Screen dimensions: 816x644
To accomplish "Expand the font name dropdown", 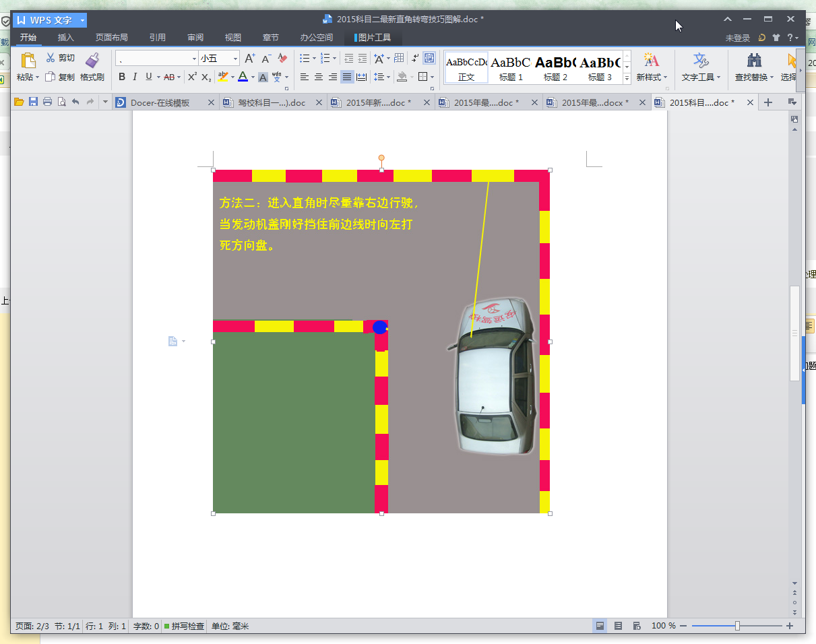I will pyautogui.click(x=195, y=59).
